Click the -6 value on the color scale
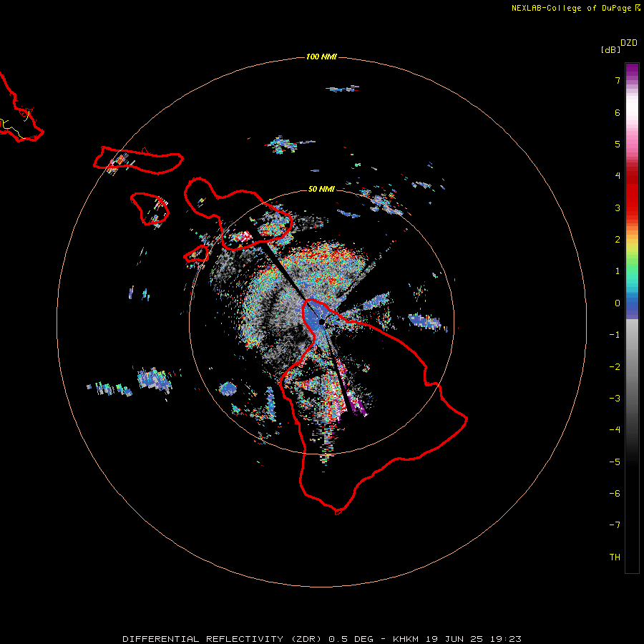This screenshot has width=644, height=644. 615,494
